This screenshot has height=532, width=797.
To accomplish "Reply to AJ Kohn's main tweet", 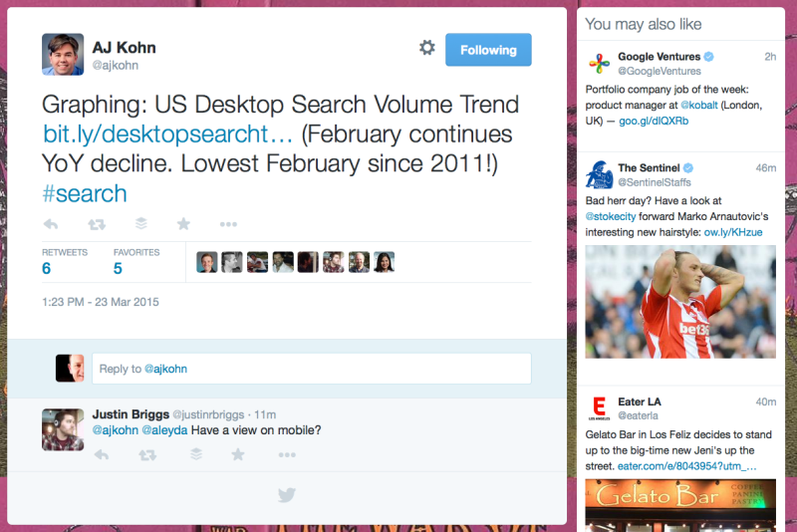I will point(51,224).
